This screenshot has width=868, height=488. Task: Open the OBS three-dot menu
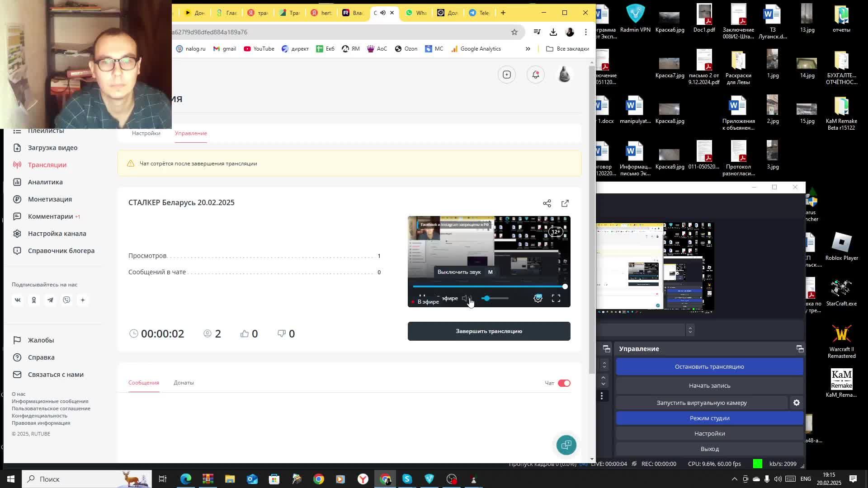602,396
